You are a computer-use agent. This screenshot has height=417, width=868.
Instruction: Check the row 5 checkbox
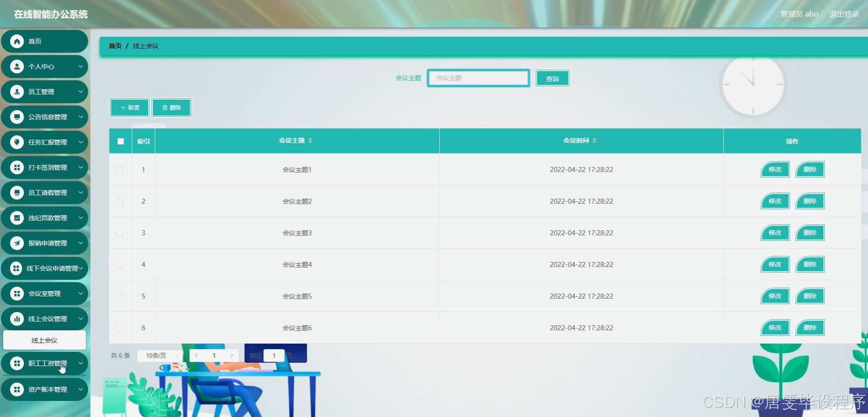click(x=120, y=296)
